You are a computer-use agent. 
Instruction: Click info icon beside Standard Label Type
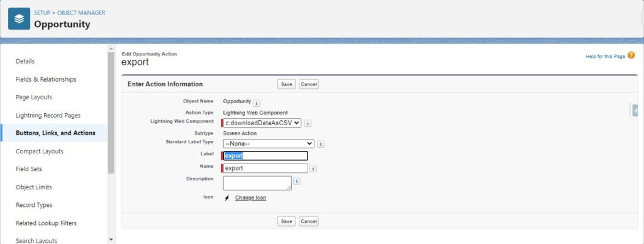(321, 144)
